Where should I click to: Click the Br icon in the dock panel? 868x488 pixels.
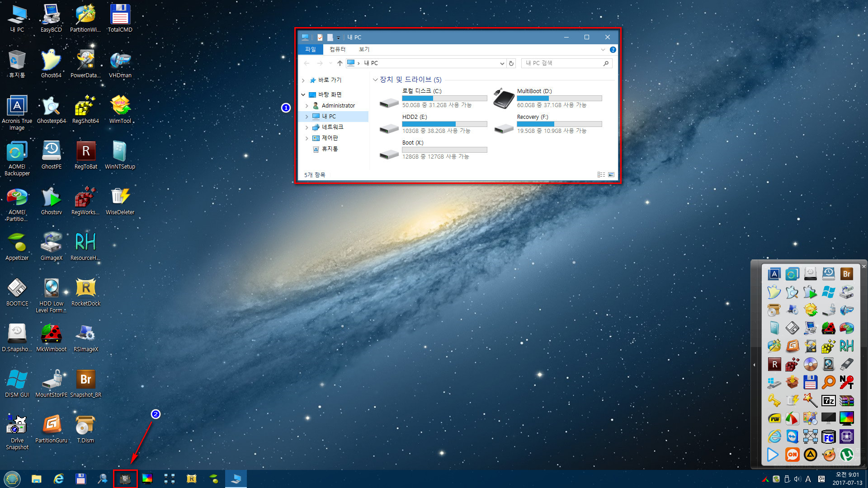846,274
